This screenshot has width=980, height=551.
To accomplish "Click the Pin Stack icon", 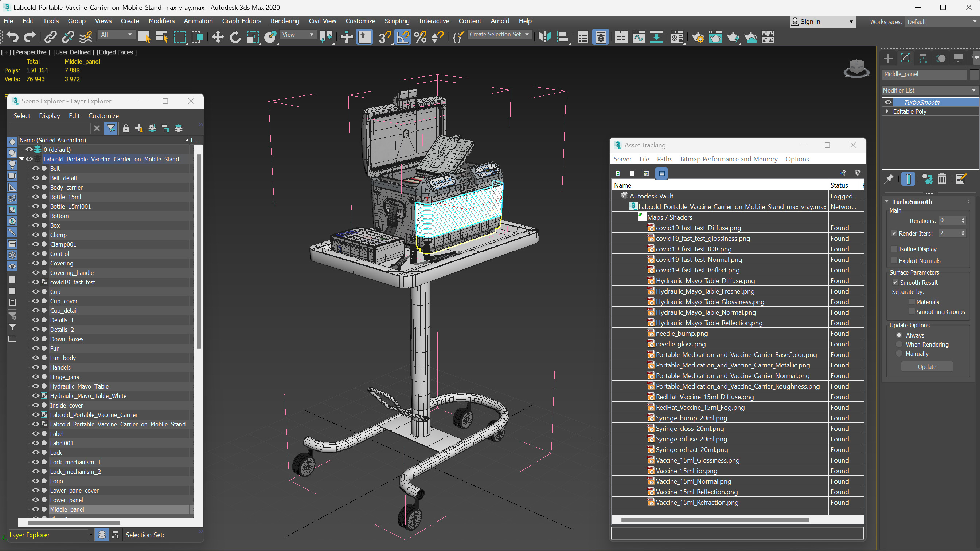I will point(889,179).
